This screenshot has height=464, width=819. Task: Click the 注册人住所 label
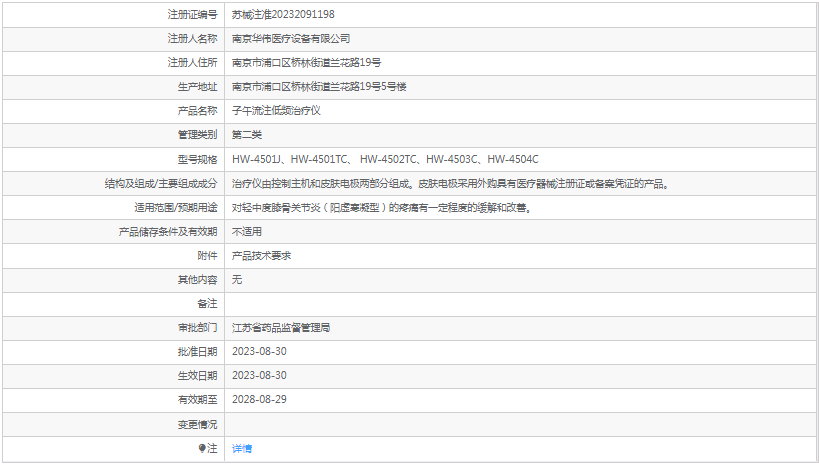[x=192, y=63]
